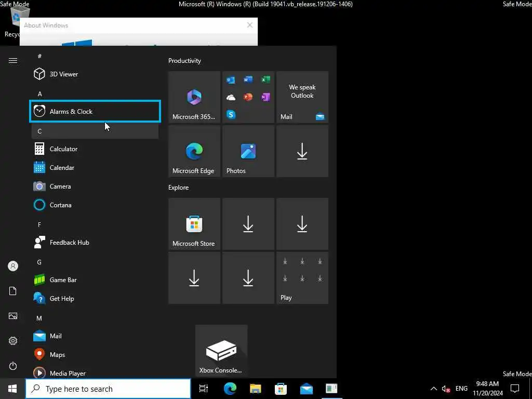This screenshot has height=399, width=532.
Task: Open the Microsoft Store tile
Action: 194,224
